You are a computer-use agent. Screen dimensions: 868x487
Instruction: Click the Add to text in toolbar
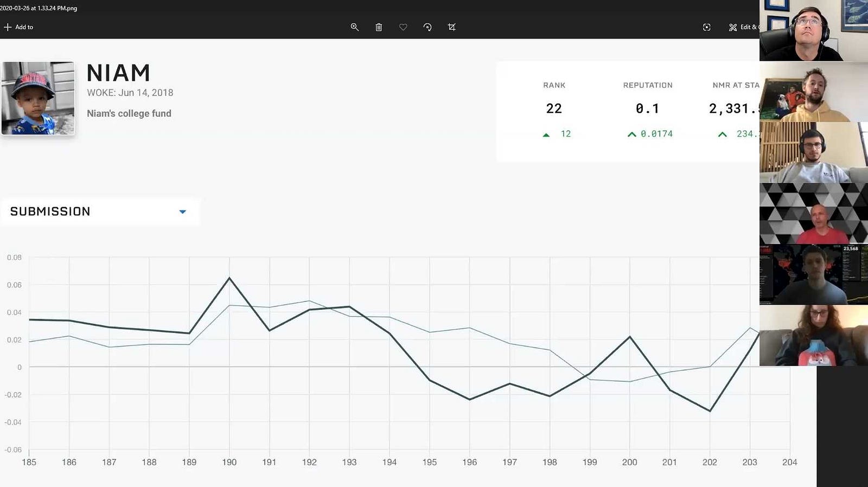point(24,27)
